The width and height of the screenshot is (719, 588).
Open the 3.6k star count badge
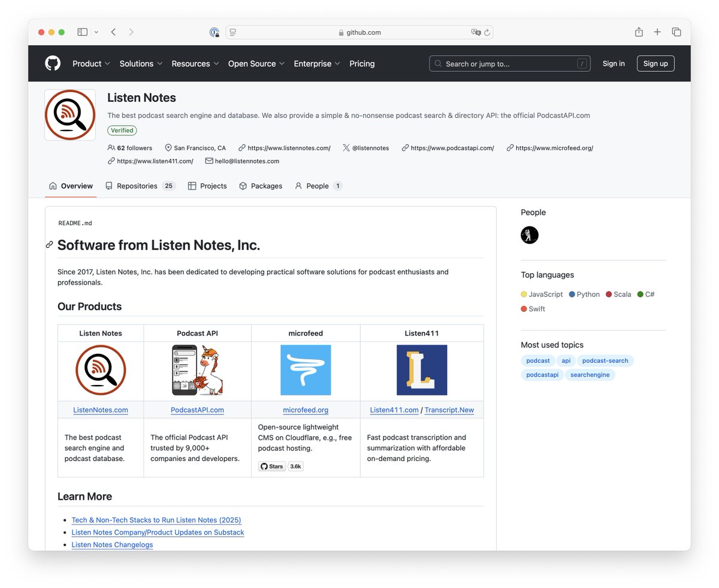pos(296,466)
